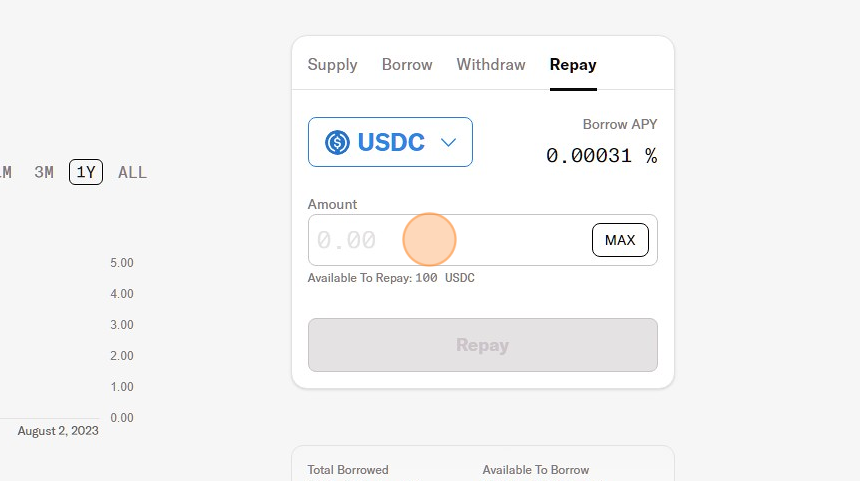The width and height of the screenshot is (860, 481).
Task: Click the Available To Borrow heading
Action: tap(535, 470)
